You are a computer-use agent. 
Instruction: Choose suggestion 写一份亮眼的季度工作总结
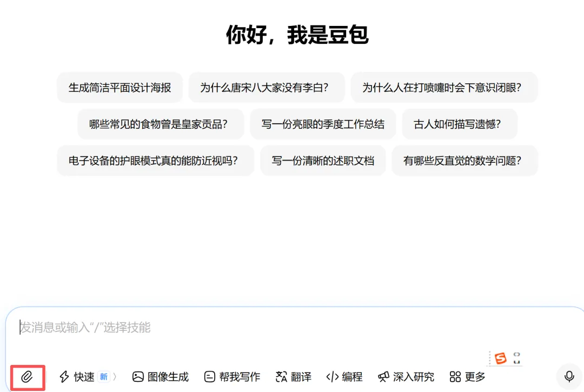point(323,124)
